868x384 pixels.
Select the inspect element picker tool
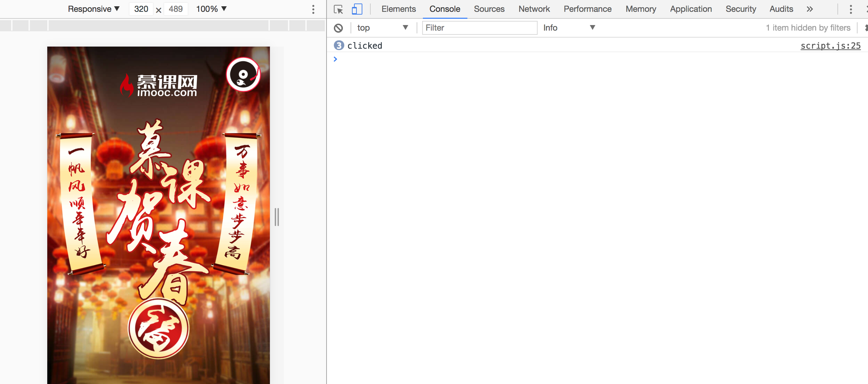click(338, 9)
